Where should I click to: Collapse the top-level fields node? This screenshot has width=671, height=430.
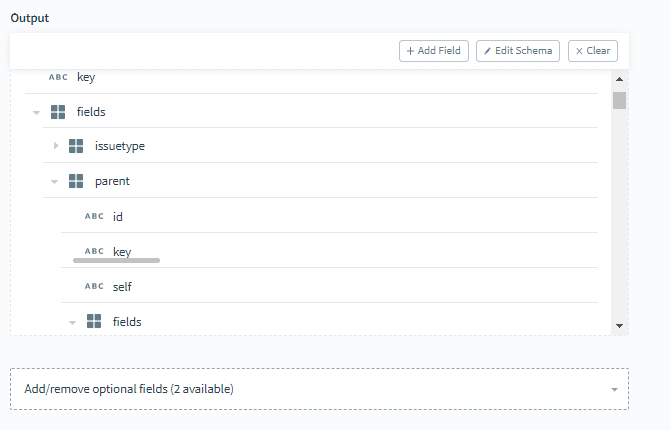pyautogui.click(x=36, y=113)
